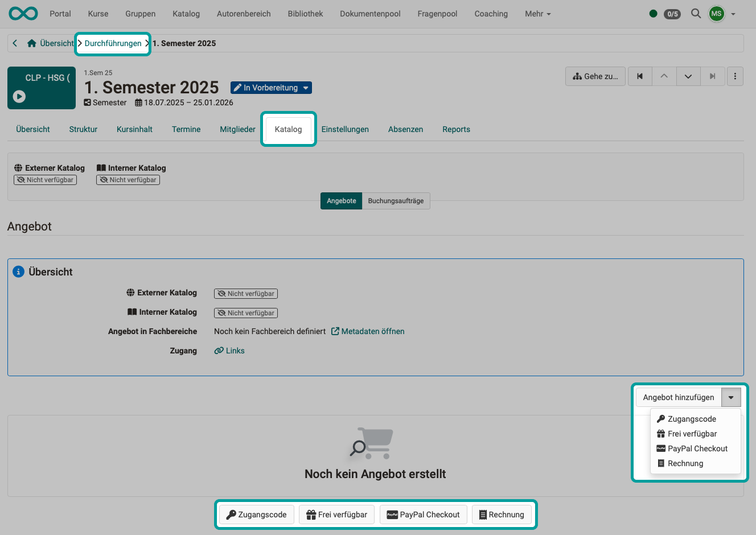
Task: Switch to the Buchungsaufträge view
Action: point(396,200)
